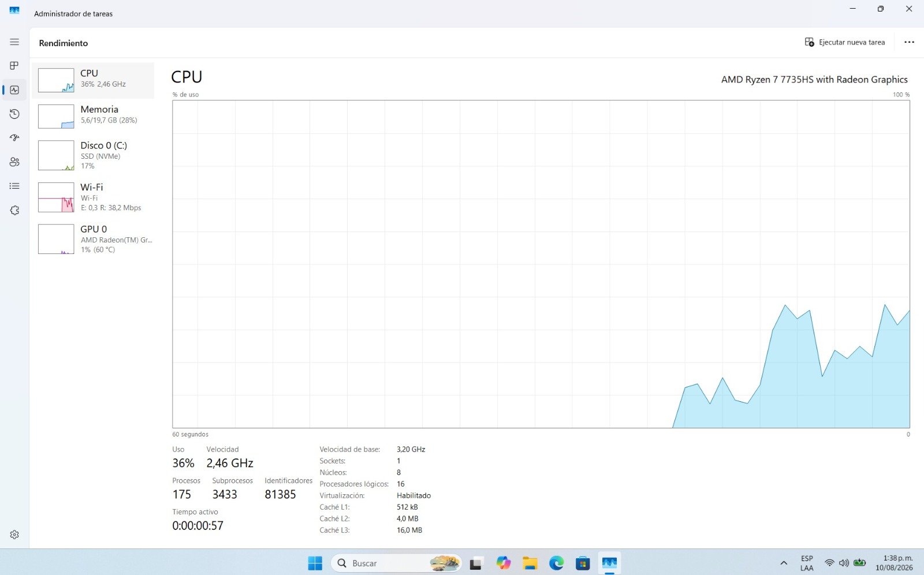Open the clock and date flyout

pyautogui.click(x=895, y=563)
